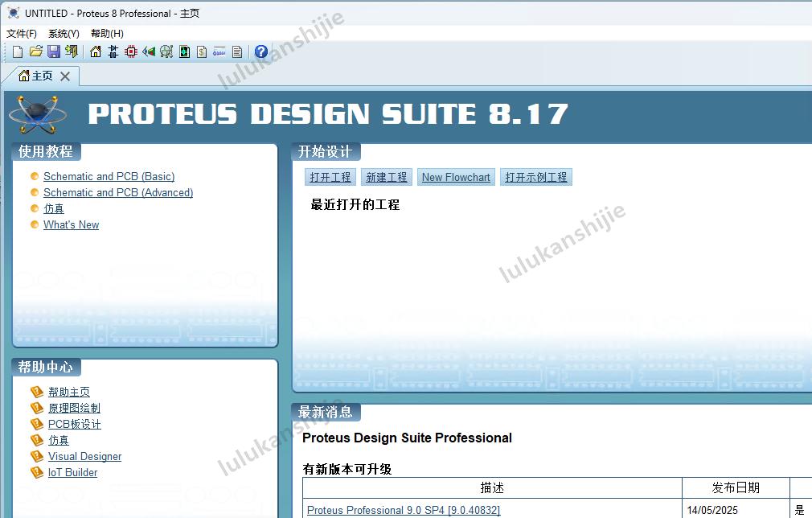Open Visual Designer help link
This screenshot has width=812, height=518.
(85, 456)
